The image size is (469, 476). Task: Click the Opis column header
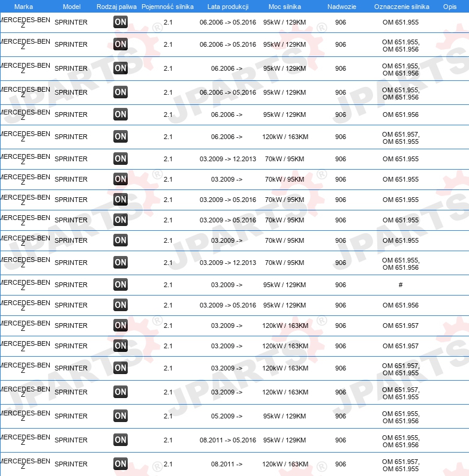(450, 7)
